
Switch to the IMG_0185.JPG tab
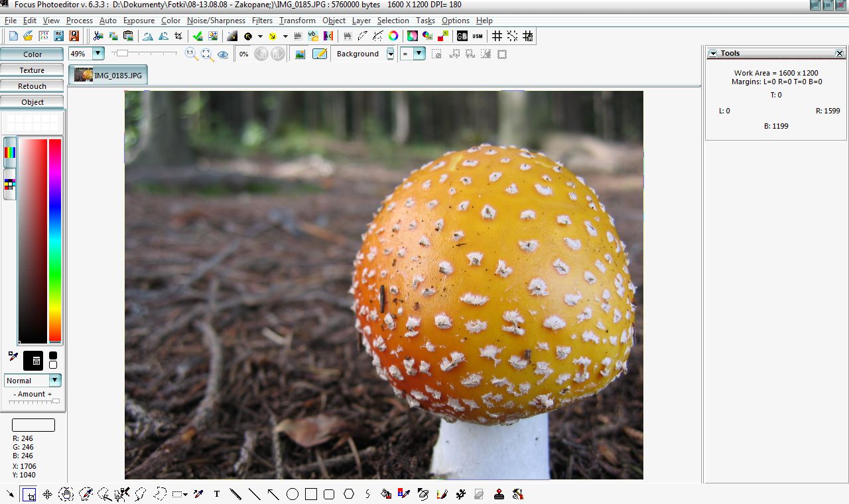(108, 75)
